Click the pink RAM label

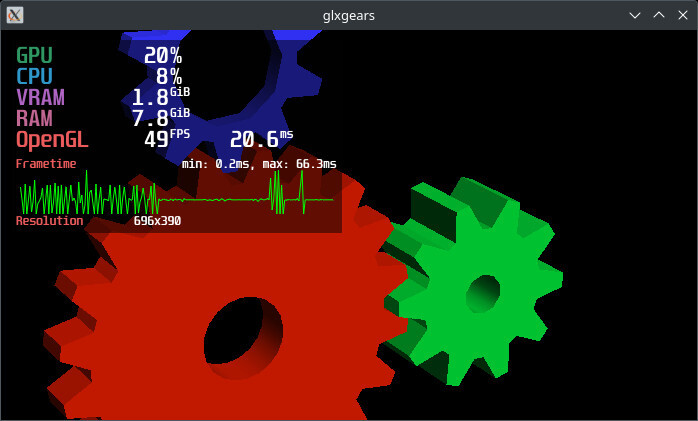[34, 118]
